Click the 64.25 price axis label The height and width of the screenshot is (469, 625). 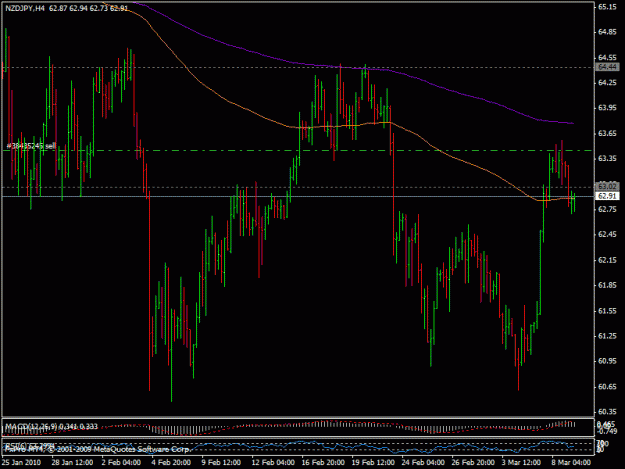pos(607,83)
